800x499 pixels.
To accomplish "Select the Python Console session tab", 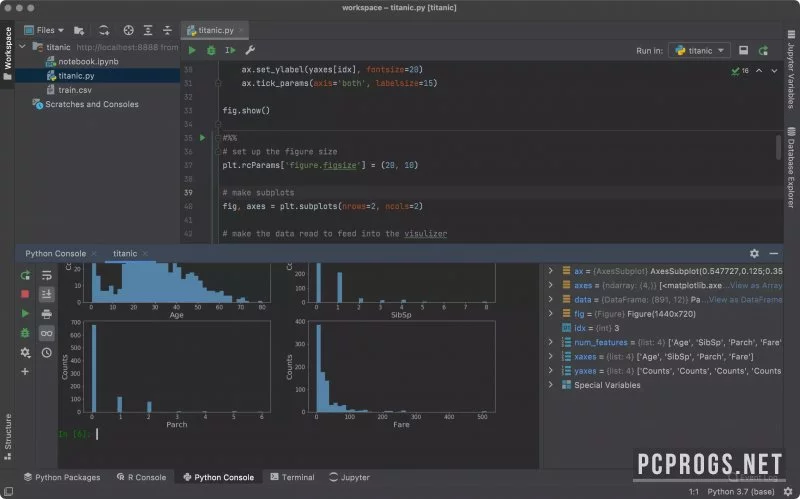I will 56,254.
